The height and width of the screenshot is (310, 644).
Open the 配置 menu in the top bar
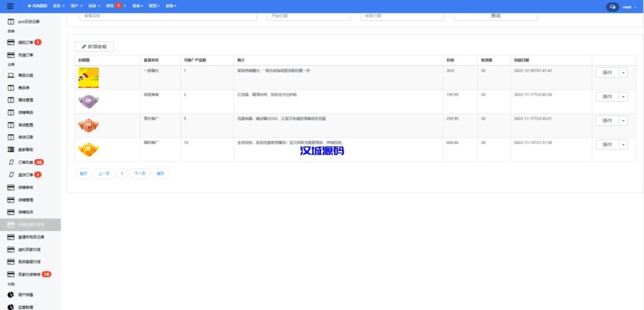pyautogui.click(x=153, y=6)
